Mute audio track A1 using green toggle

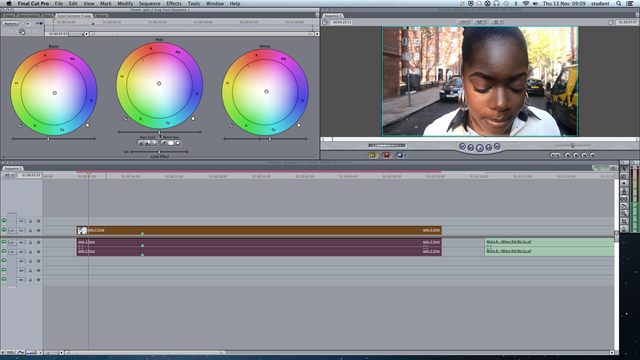(4, 242)
